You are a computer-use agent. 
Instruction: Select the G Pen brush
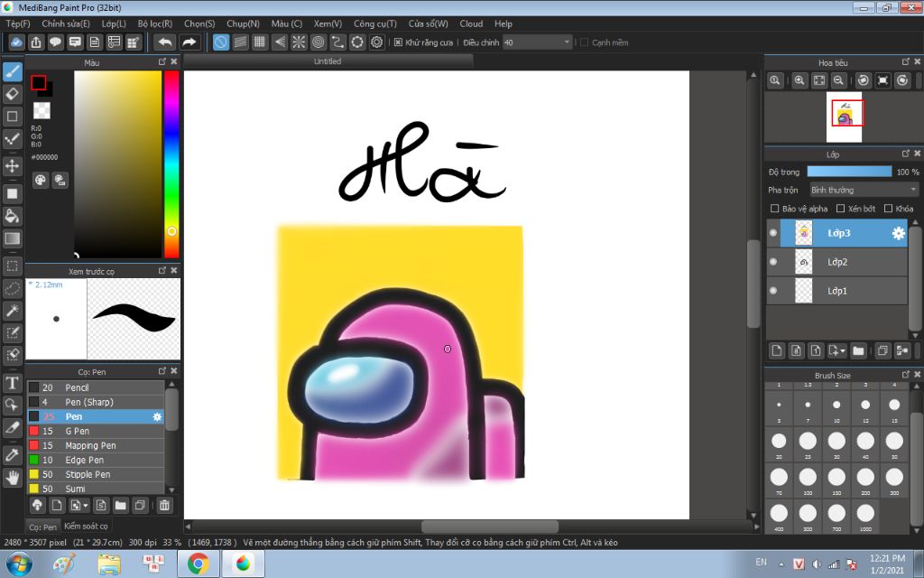point(96,431)
